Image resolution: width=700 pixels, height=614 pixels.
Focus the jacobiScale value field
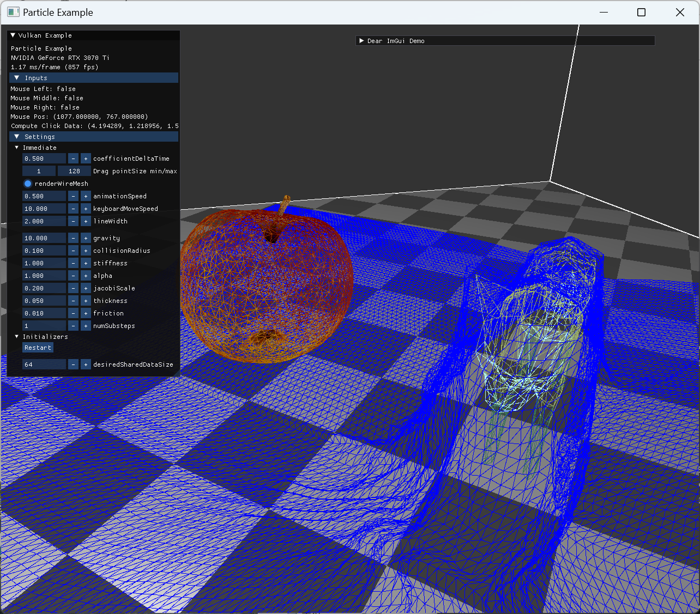click(x=44, y=288)
